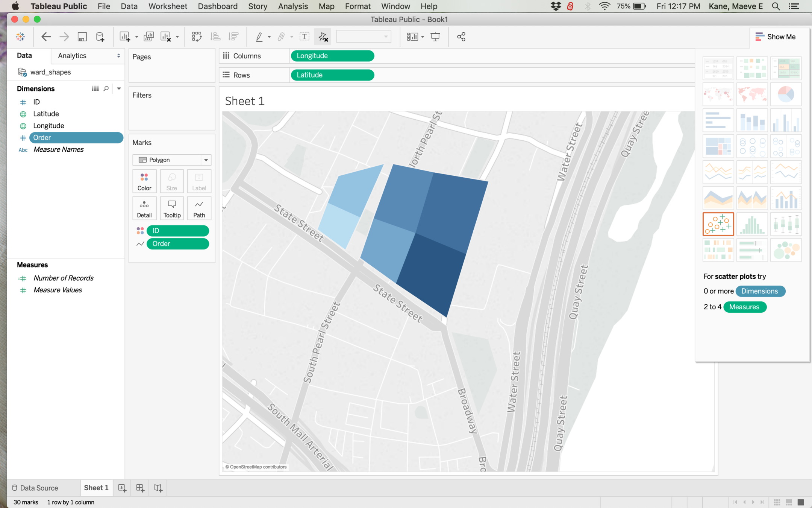812x508 pixels.
Task: Open the Color marks card
Action: click(144, 181)
